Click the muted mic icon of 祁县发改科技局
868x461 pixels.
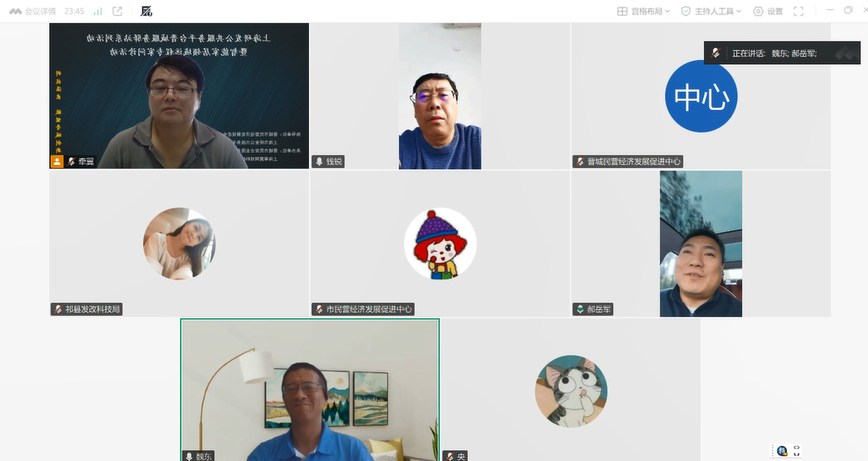[58, 310]
